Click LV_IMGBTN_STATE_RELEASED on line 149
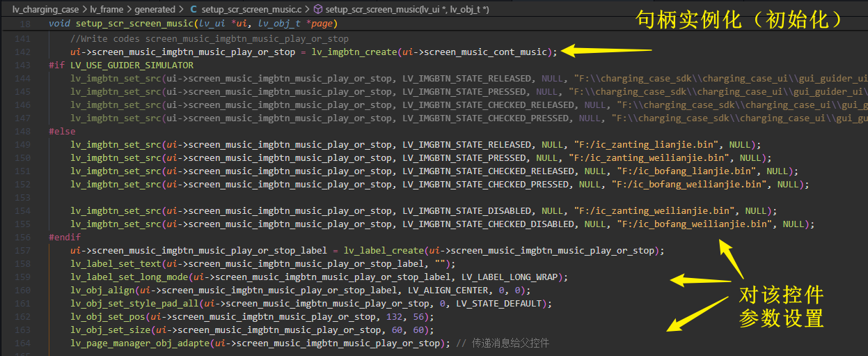868x356 pixels. pyautogui.click(x=467, y=144)
